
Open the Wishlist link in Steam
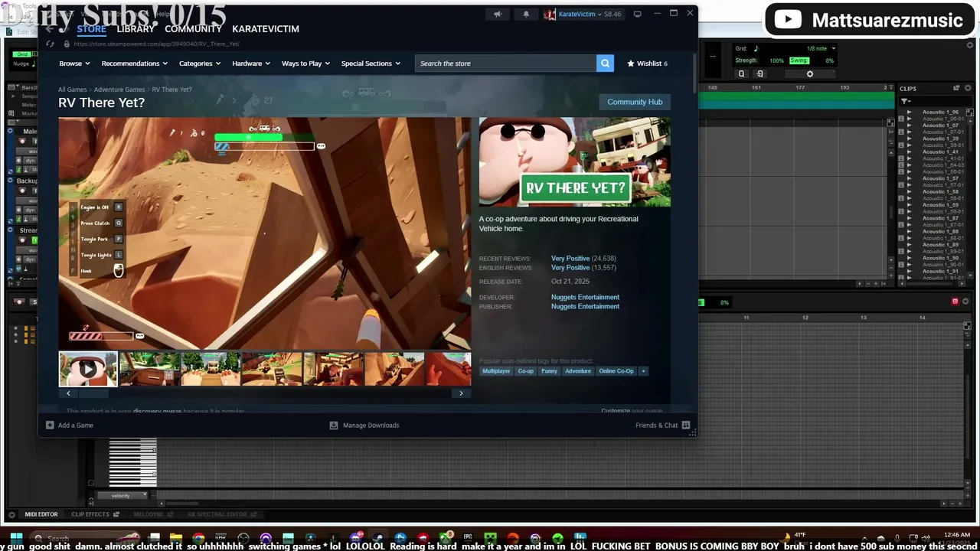point(648,64)
